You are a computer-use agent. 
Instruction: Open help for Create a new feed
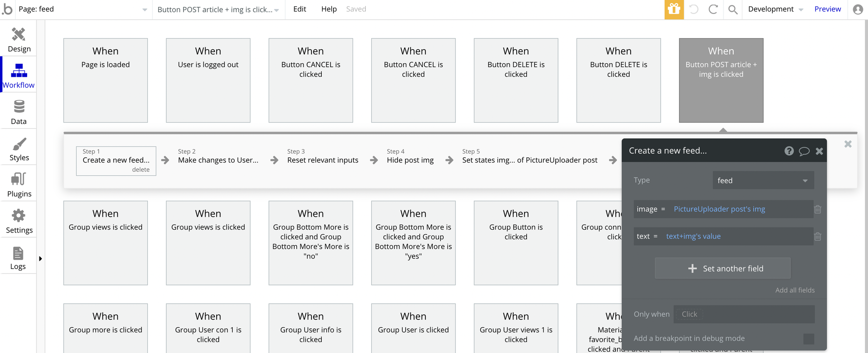(789, 151)
